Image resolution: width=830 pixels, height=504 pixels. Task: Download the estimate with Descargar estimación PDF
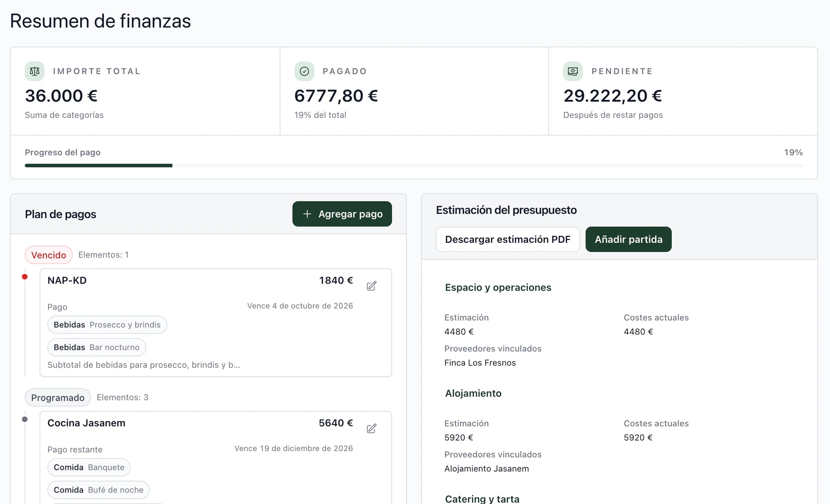click(508, 239)
